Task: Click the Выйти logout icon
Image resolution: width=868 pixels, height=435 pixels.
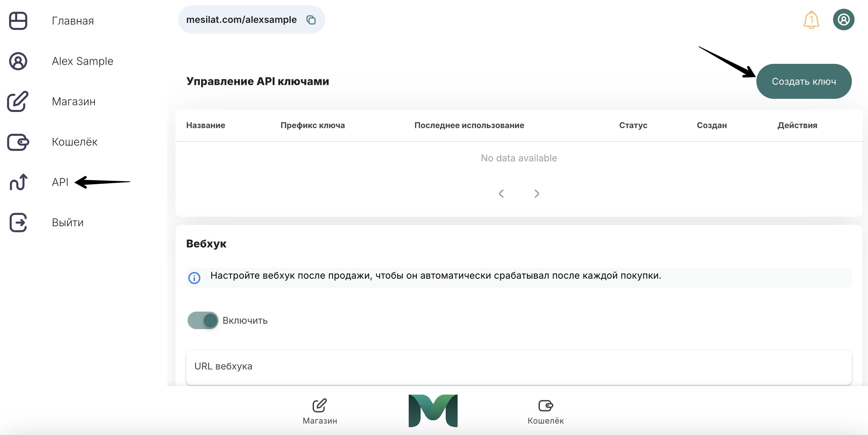Action: (17, 223)
